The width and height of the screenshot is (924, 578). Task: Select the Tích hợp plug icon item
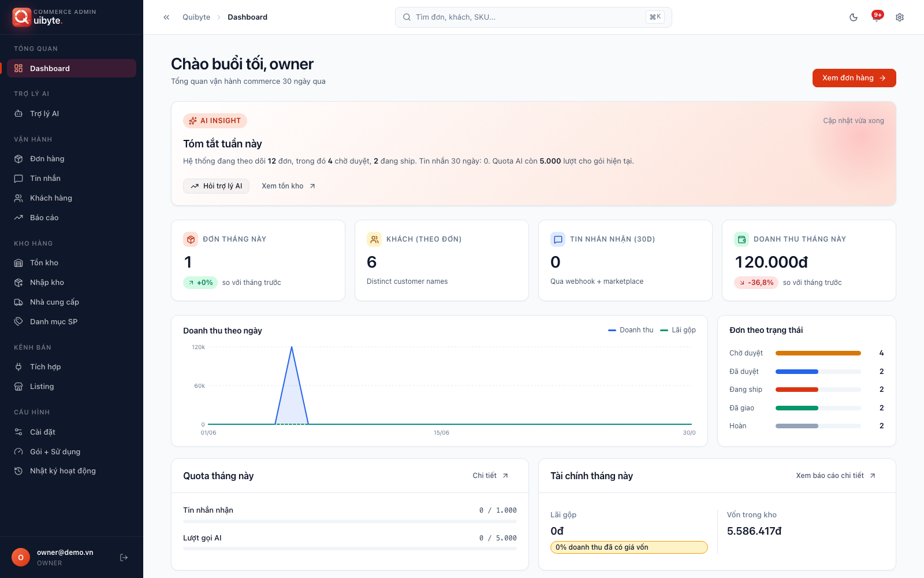click(x=18, y=367)
